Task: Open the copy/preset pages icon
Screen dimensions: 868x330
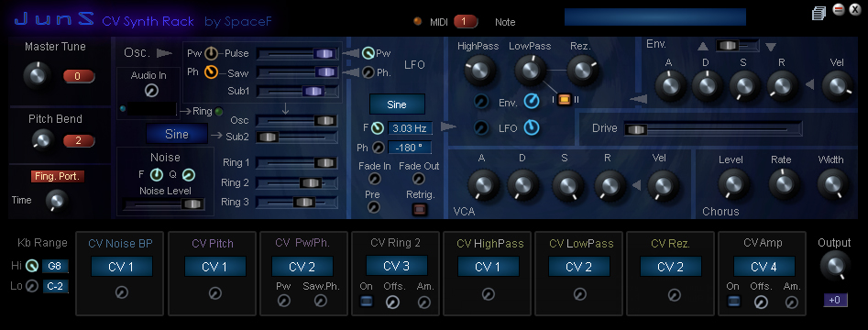Action: click(819, 13)
